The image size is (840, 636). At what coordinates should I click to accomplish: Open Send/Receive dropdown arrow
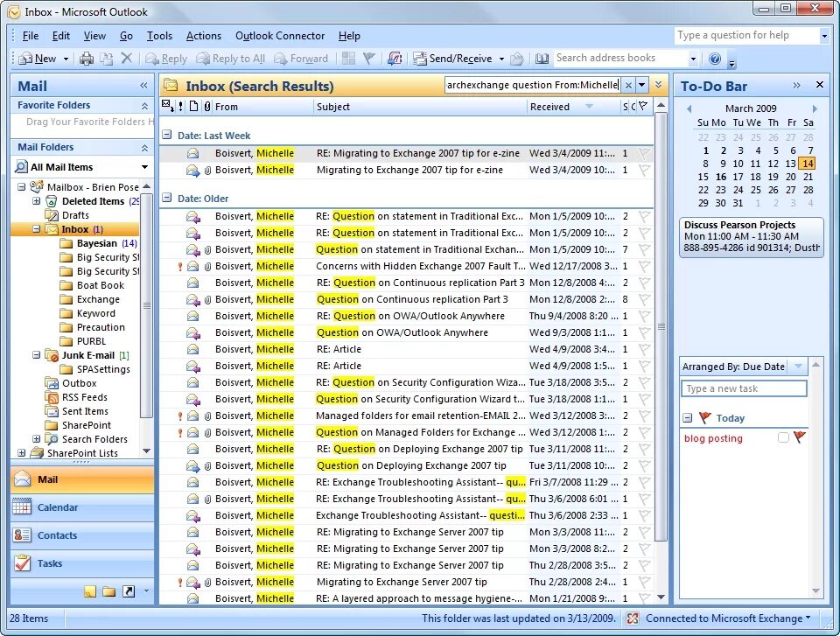point(502,59)
